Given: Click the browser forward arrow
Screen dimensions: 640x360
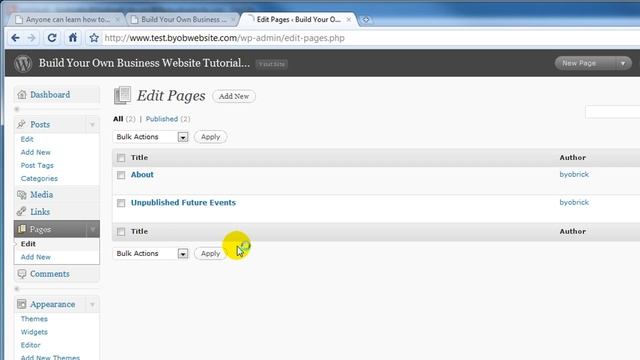Looking at the screenshot, I should coord(32,38).
